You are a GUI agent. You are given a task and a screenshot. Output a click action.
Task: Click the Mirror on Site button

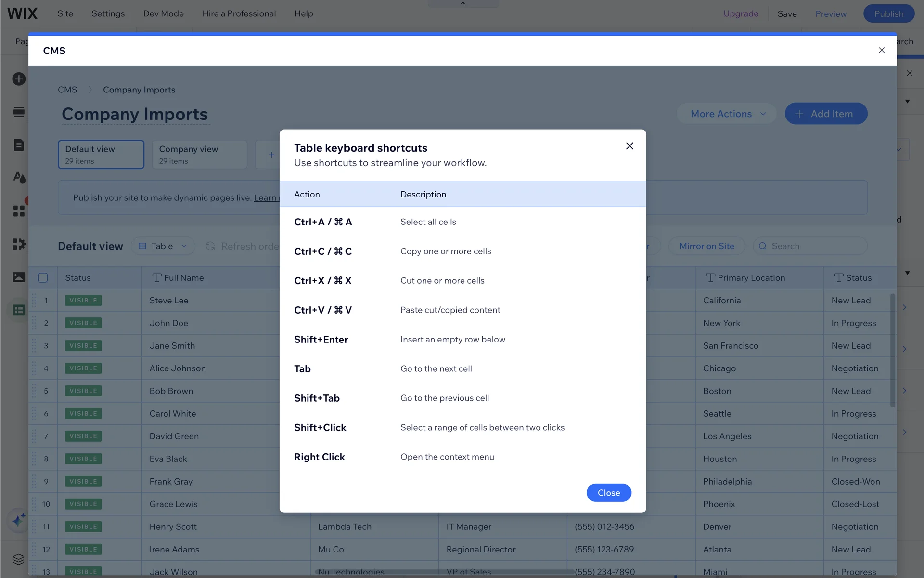[x=706, y=246]
